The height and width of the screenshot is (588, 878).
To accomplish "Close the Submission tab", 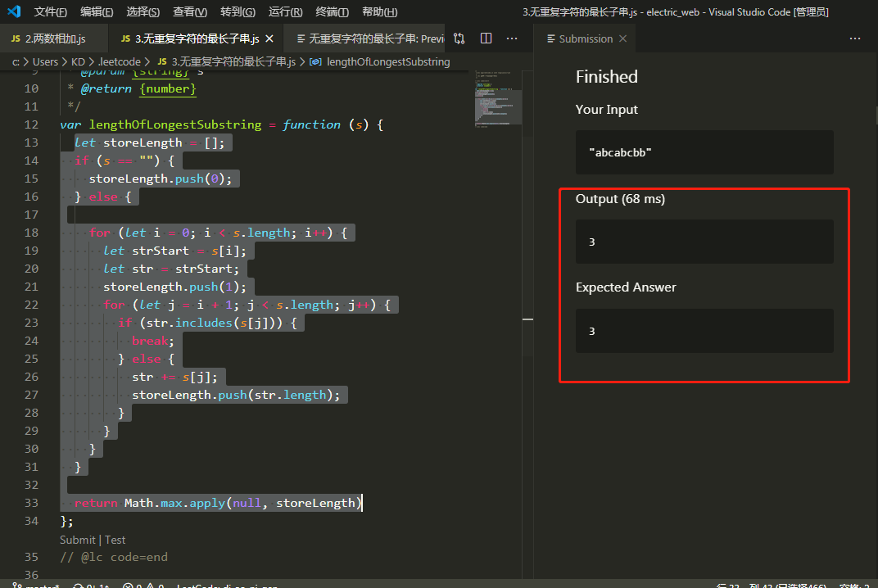I will [x=623, y=38].
